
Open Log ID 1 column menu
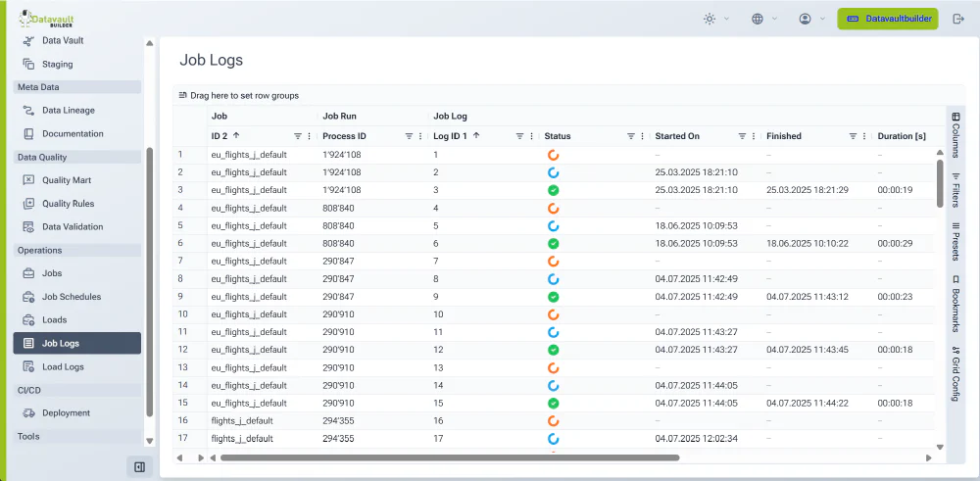pos(531,136)
